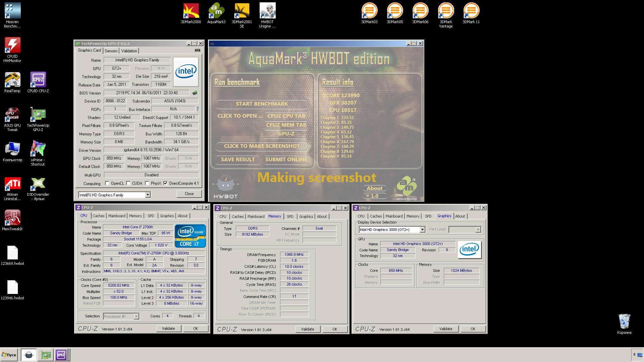
Task: Click SUBMIT ONLINE in AquaMark3
Action: click(x=286, y=160)
